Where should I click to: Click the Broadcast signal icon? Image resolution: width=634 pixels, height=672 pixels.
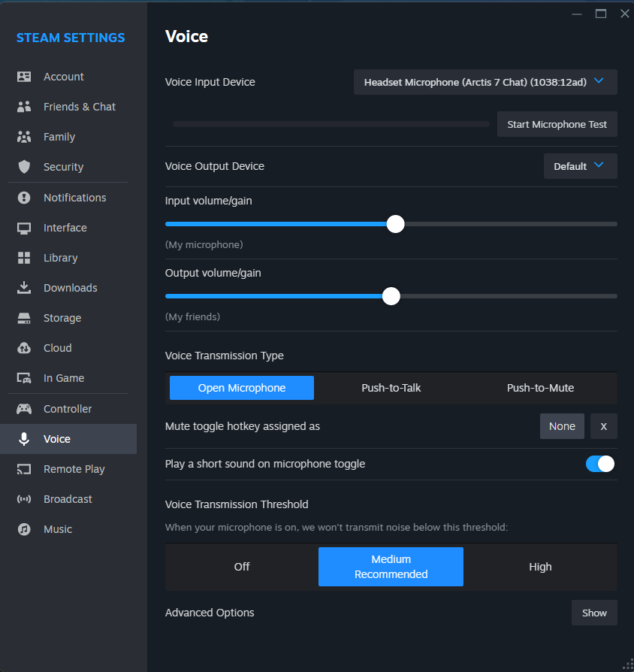point(24,499)
